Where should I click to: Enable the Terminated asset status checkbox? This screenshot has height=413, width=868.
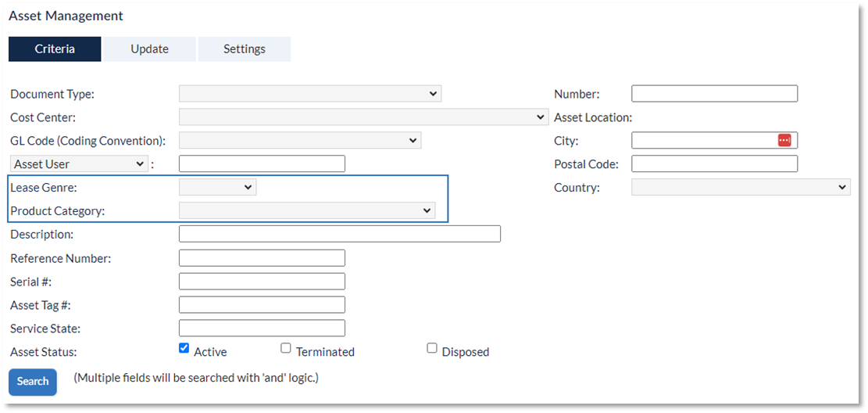pyautogui.click(x=286, y=348)
